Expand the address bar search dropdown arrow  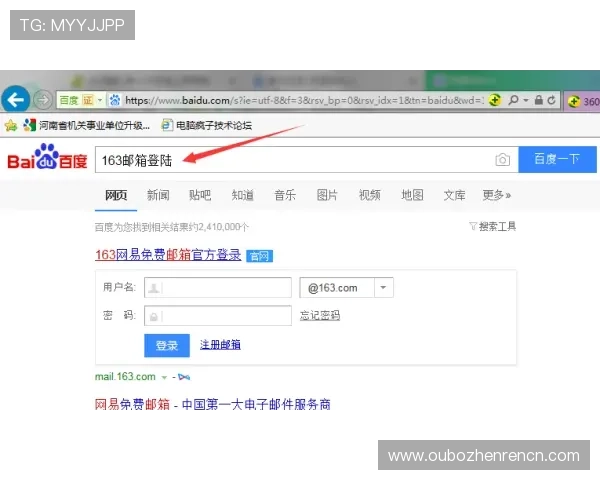(x=526, y=100)
